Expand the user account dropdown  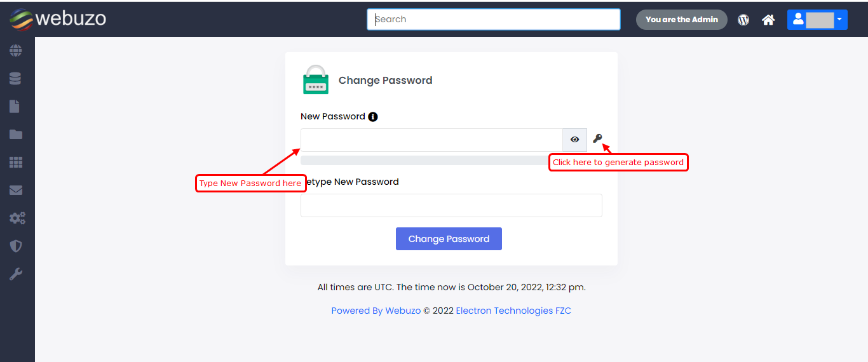coord(817,20)
